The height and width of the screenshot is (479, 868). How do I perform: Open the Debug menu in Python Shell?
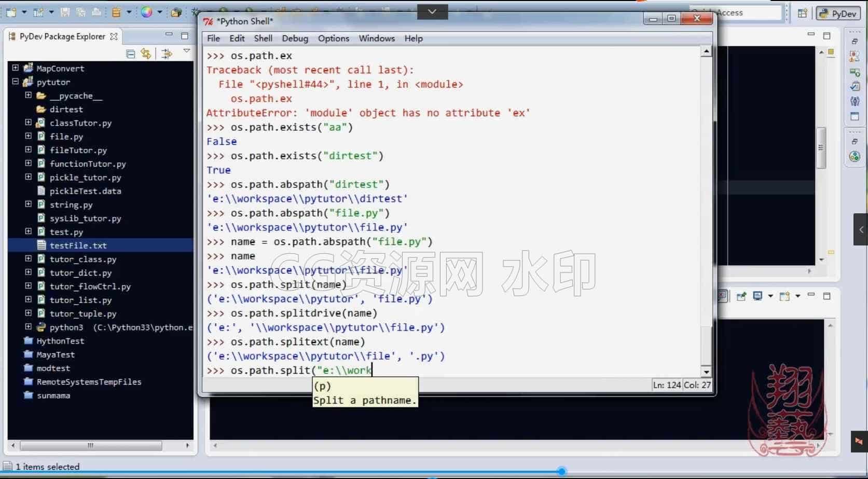pos(295,38)
